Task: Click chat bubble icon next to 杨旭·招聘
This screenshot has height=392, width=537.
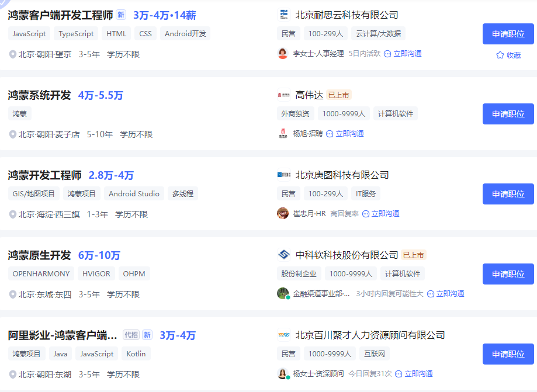Action: click(x=330, y=134)
